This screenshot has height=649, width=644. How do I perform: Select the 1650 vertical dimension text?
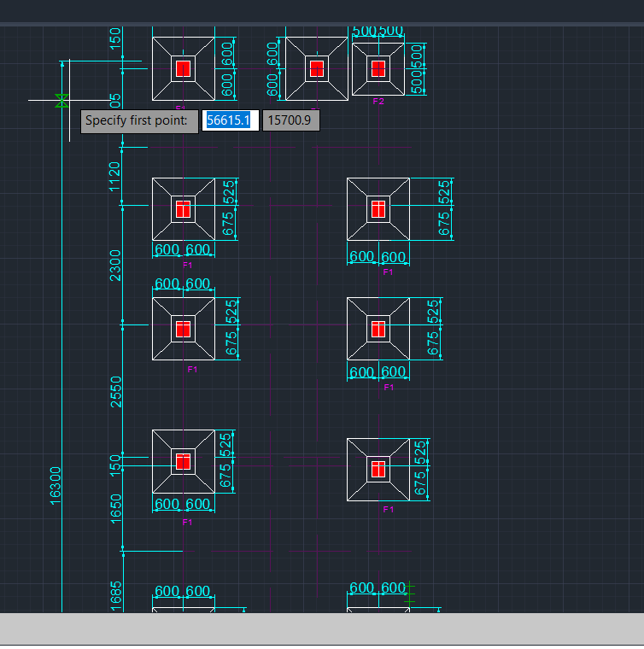pyautogui.click(x=116, y=508)
